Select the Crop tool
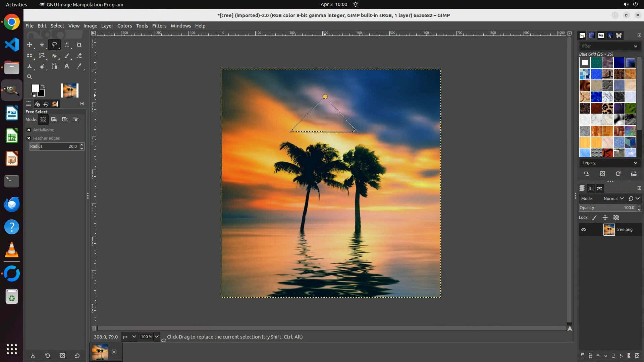 79,45
